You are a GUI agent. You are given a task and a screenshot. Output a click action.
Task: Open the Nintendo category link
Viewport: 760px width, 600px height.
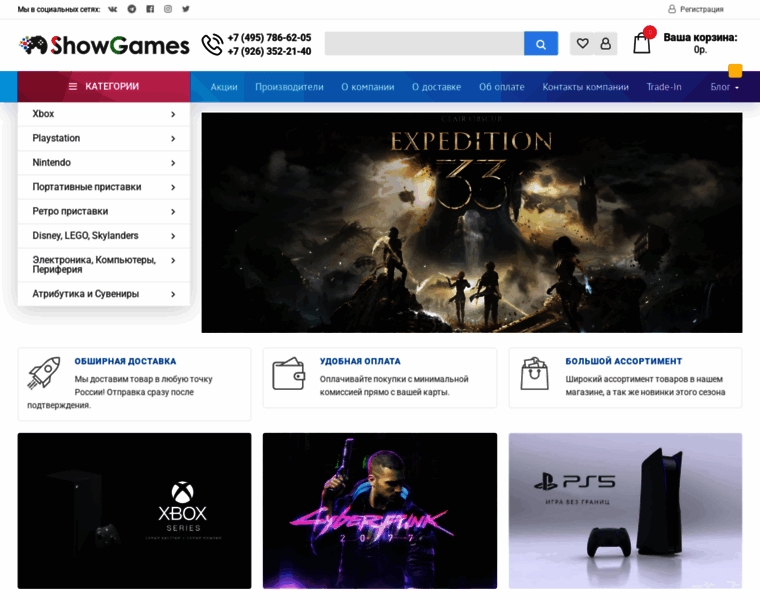click(x=51, y=162)
